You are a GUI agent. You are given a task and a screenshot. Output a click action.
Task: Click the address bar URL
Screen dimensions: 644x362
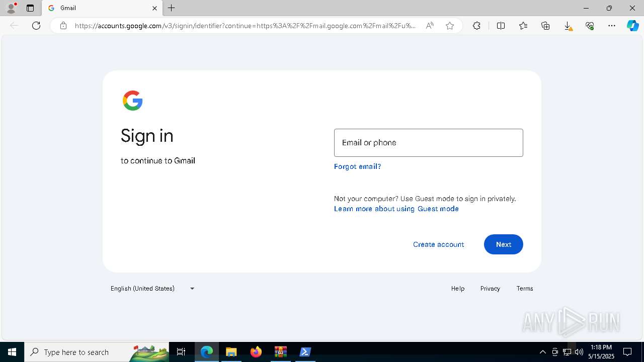click(246, 26)
